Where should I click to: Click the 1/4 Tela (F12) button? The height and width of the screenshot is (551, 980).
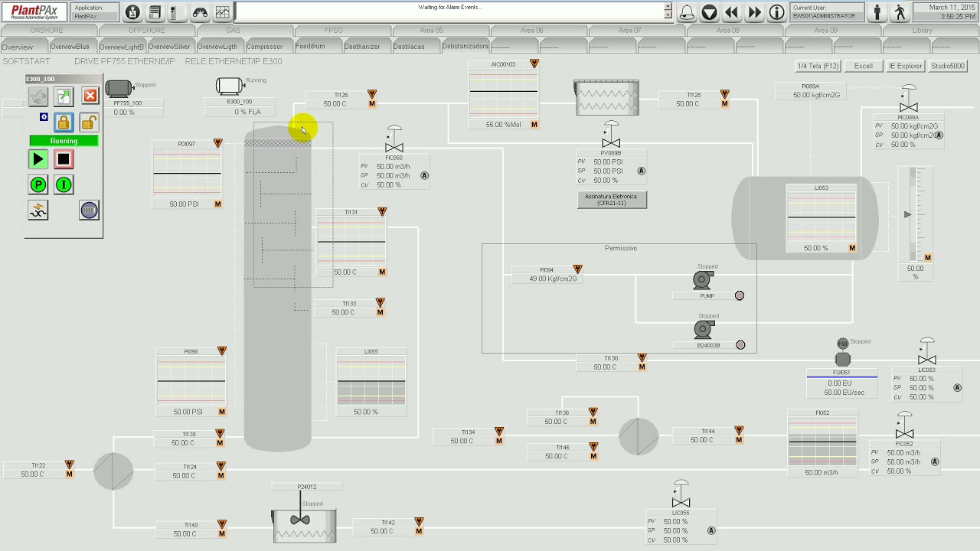click(x=818, y=66)
